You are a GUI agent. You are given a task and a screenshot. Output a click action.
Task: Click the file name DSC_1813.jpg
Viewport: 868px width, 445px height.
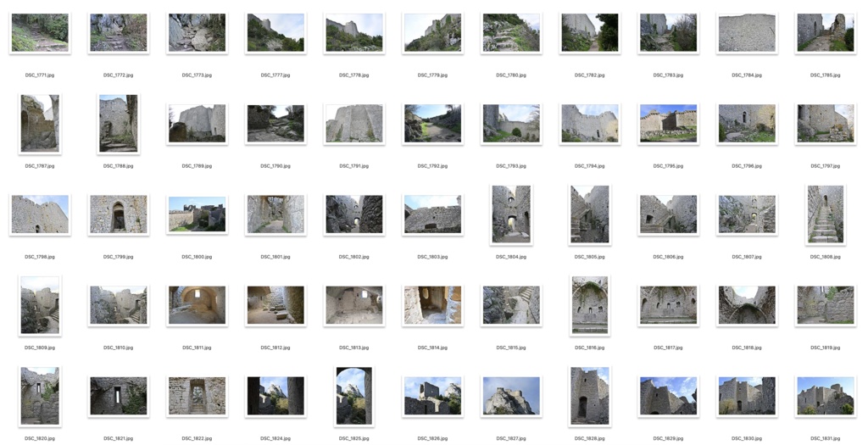(x=353, y=348)
